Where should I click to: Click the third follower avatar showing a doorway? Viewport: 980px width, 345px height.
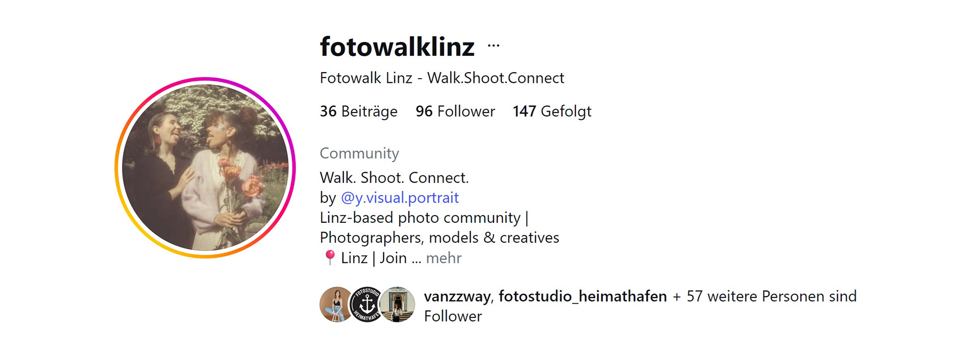[398, 305]
